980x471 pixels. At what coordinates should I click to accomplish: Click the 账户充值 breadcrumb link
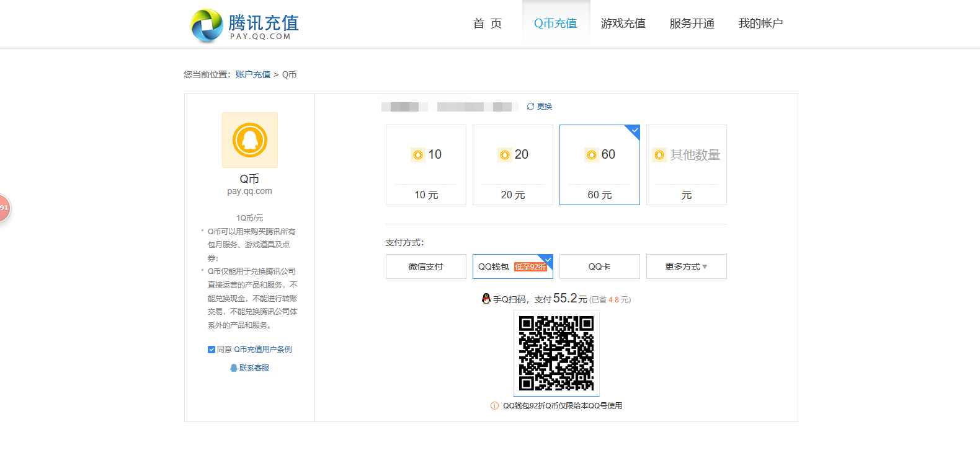pos(253,74)
